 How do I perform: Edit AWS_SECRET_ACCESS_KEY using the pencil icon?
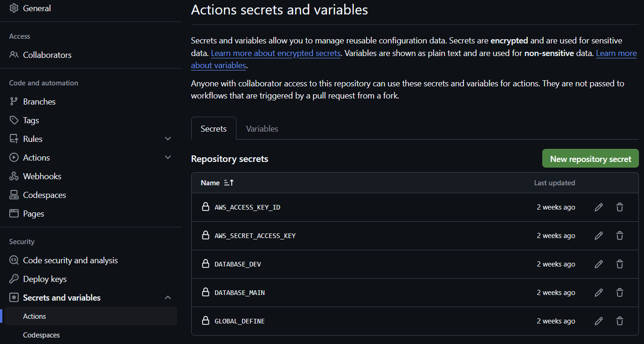point(598,236)
